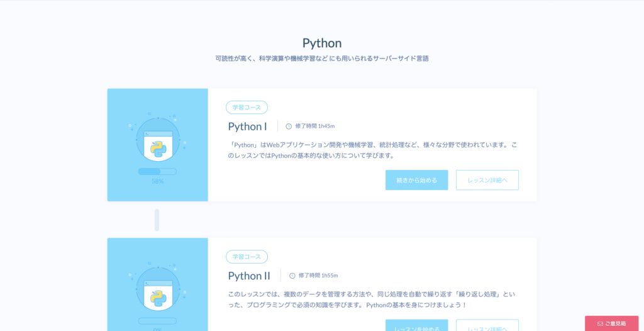Click レッスンを始める for Python II
Screen dimensions: 644x331
tap(416, 325)
